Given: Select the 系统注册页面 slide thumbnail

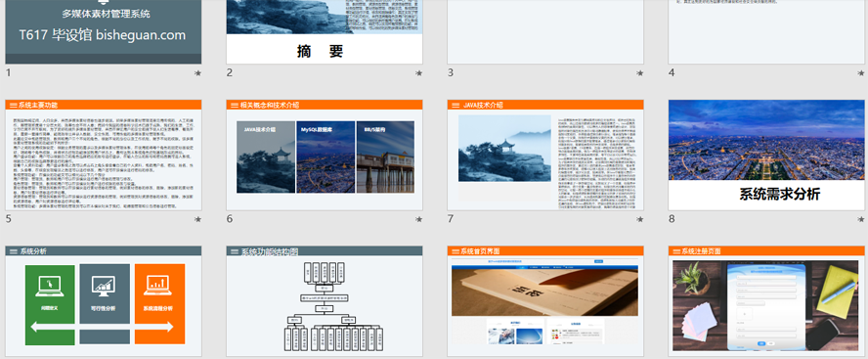Looking at the screenshot, I should [x=766, y=301].
